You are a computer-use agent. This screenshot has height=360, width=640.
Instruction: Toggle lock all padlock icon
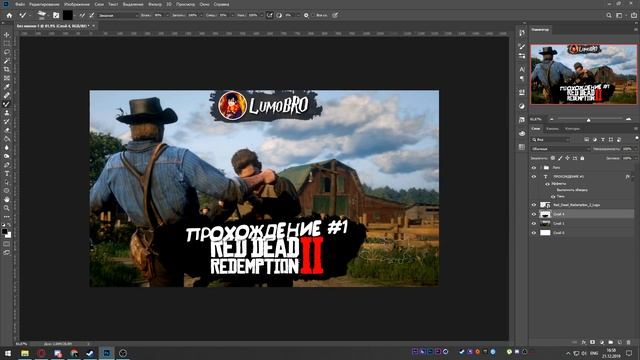point(582,158)
